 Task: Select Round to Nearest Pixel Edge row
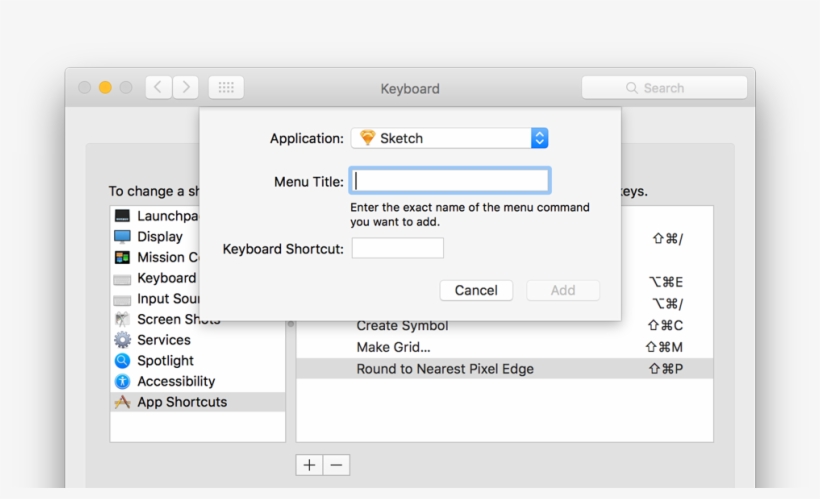pos(505,369)
